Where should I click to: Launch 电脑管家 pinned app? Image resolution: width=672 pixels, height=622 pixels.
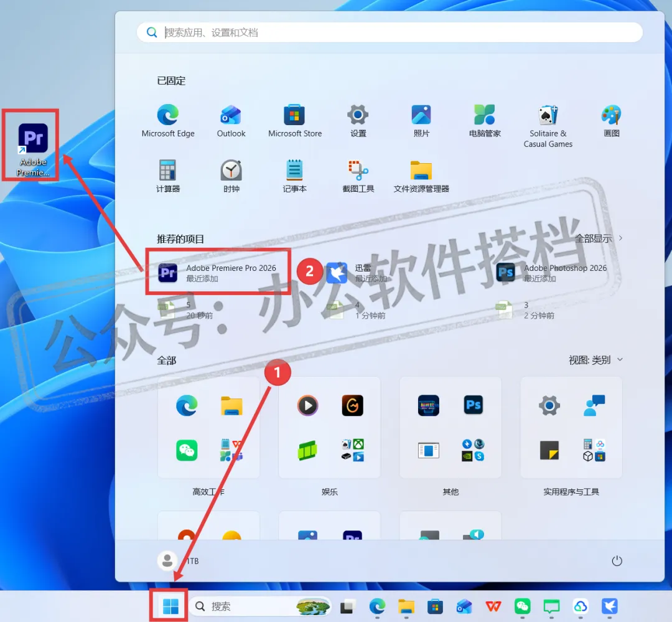[485, 121]
